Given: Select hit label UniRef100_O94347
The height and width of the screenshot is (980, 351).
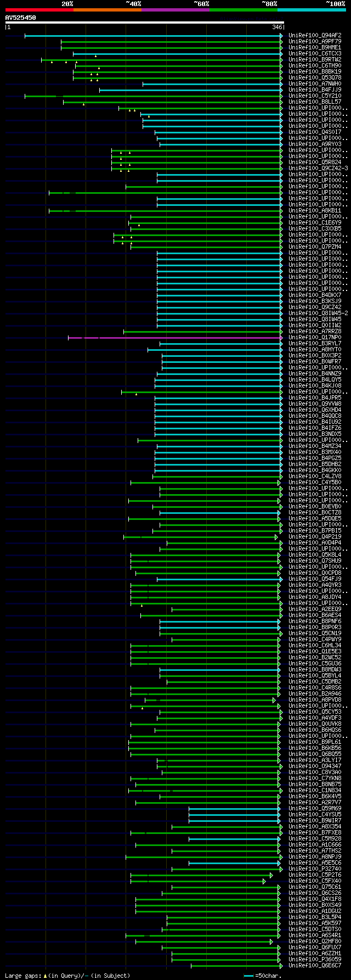Looking at the screenshot, I should pyautogui.click(x=315, y=766).
